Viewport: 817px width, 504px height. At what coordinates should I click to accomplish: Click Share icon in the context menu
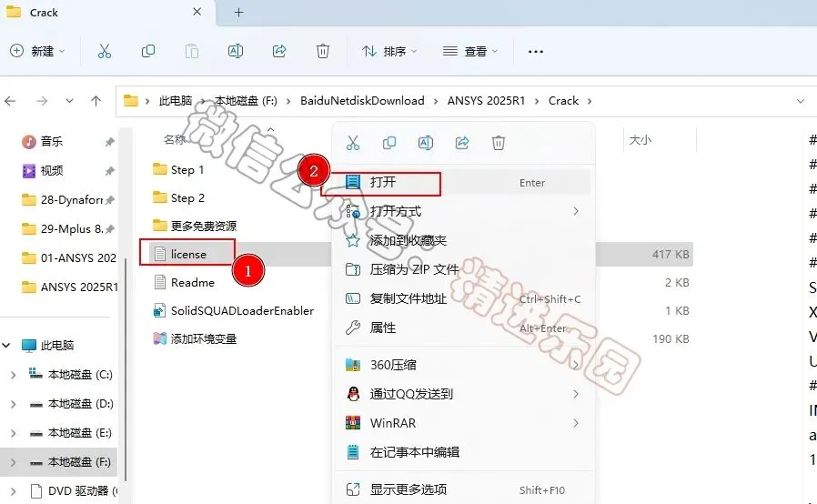[462, 143]
